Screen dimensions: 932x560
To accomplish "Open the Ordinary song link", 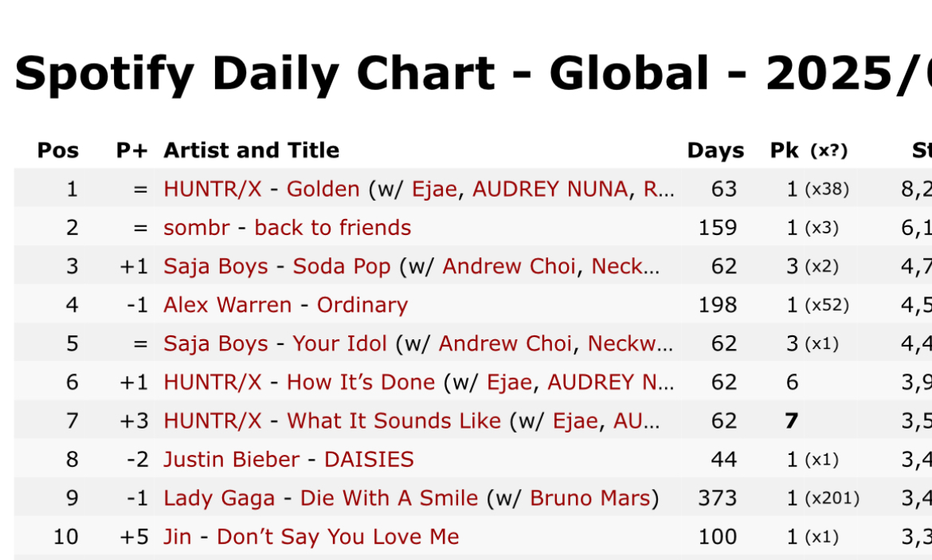I will (362, 305).
